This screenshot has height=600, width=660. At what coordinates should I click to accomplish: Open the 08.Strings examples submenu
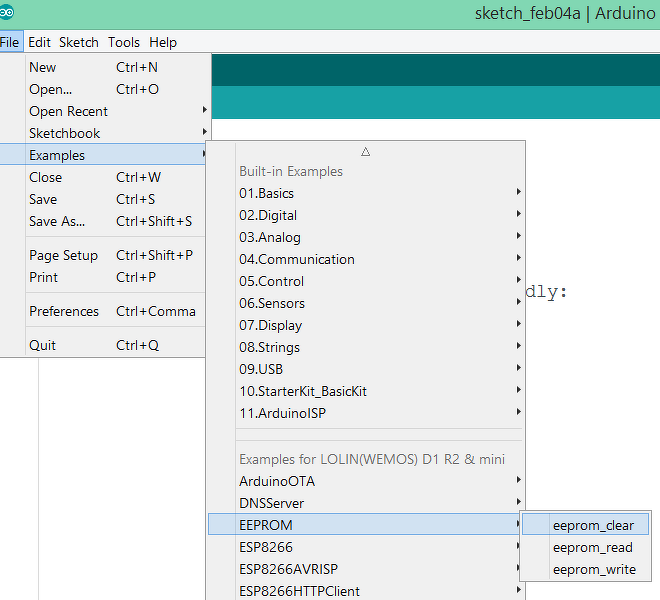tap(366, 347)
